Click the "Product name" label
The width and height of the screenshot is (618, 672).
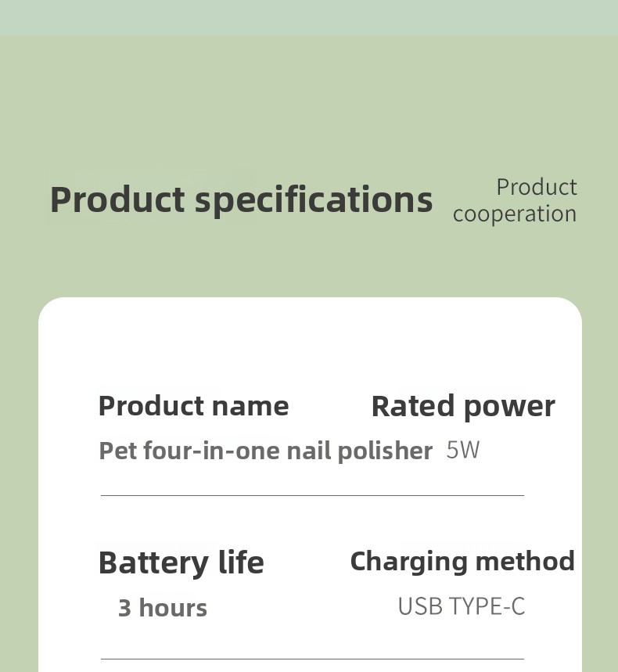pos(193,406)
